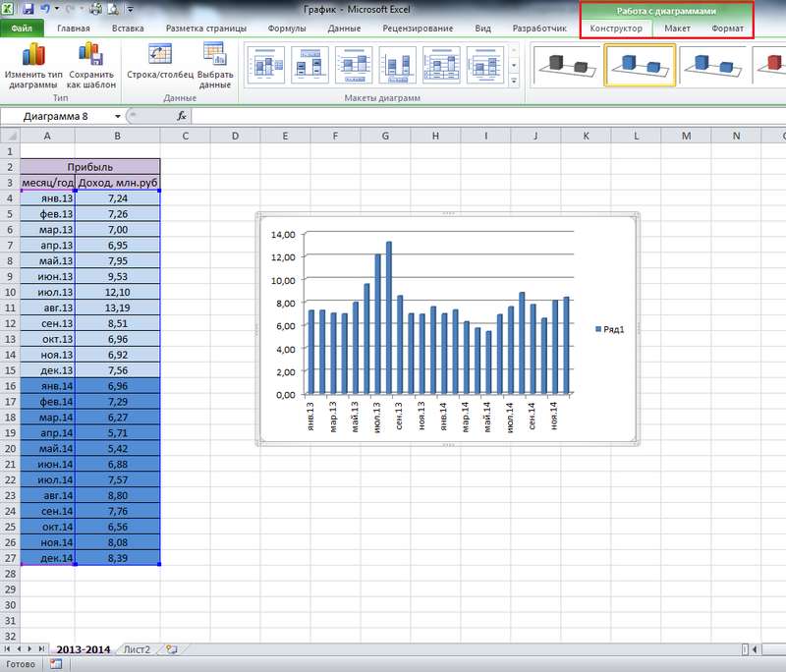Screen dimensions: 786x672
Task: Select row 29 header
Action: coord(10,589)
